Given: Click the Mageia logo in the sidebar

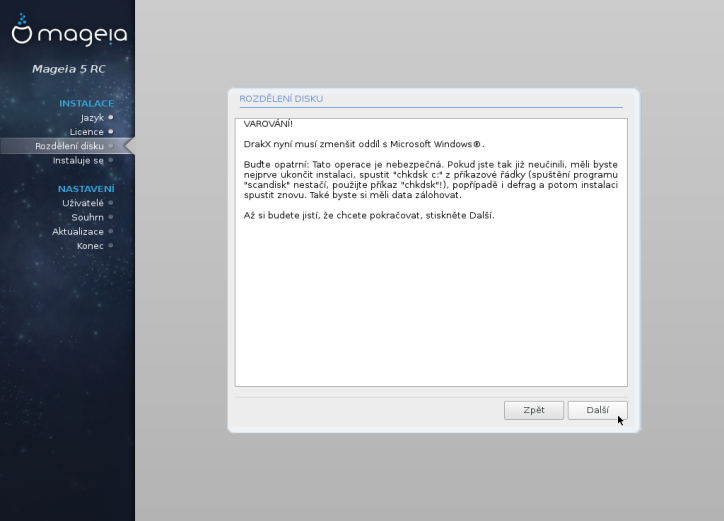Looking at the screenshot, I should click(69, 30).
